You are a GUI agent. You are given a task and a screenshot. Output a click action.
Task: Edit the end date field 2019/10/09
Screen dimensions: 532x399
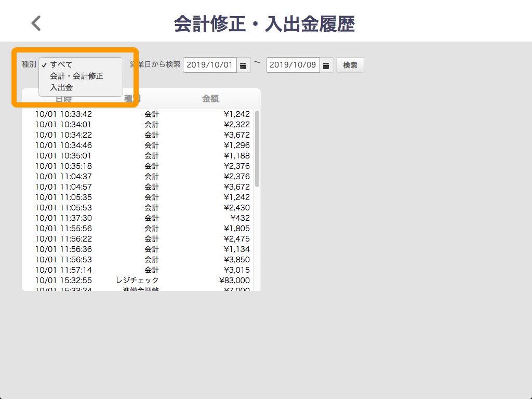tap(293, 65)
